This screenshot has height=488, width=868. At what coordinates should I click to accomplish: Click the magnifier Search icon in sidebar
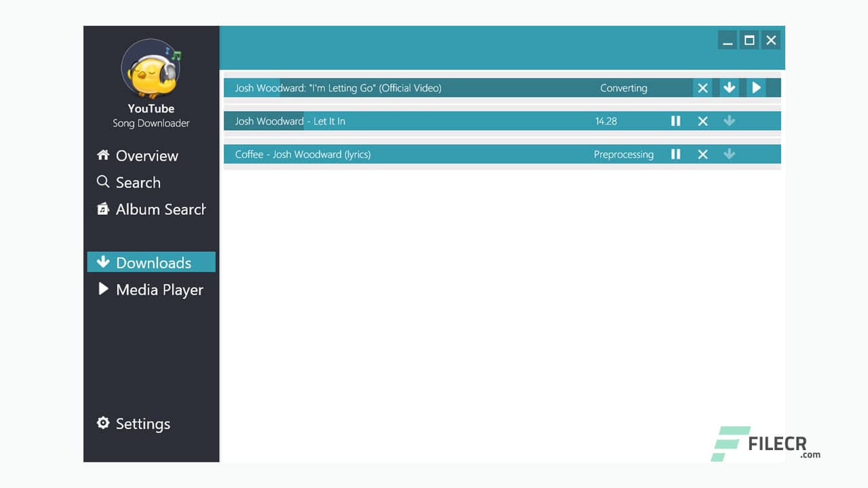[103, 182]
